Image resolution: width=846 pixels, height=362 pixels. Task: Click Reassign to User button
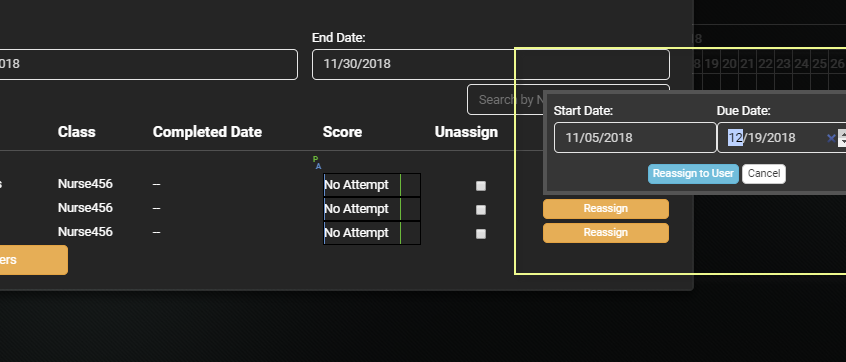coord(693,174)
